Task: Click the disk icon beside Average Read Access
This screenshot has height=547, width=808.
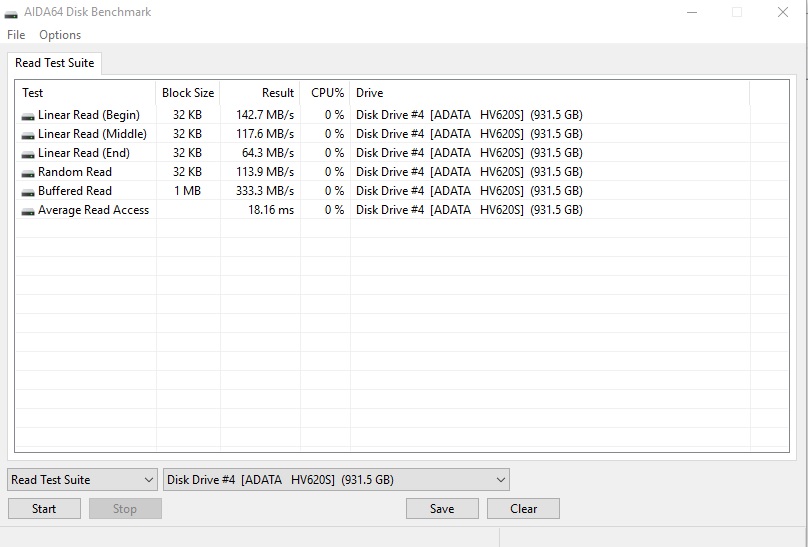Action: (28, 212)
